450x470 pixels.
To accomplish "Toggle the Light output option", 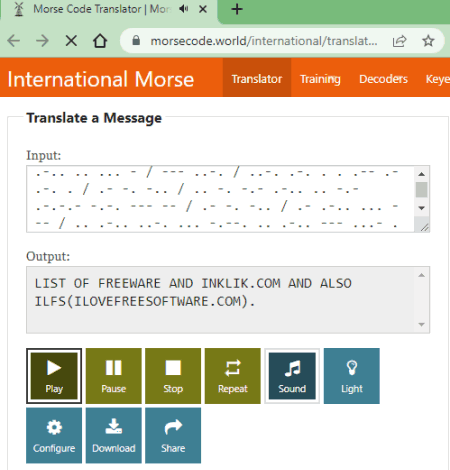I will click(x=352, y=376).
